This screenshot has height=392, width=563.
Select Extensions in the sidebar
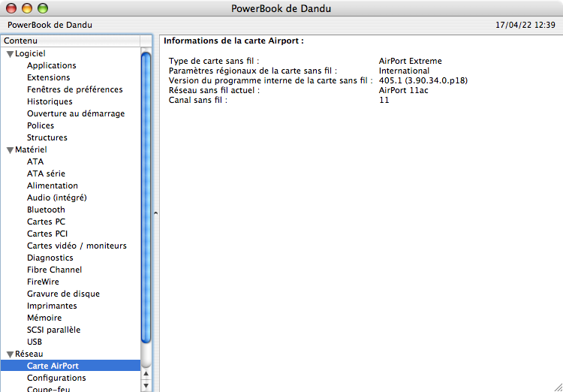coord(49,77)
